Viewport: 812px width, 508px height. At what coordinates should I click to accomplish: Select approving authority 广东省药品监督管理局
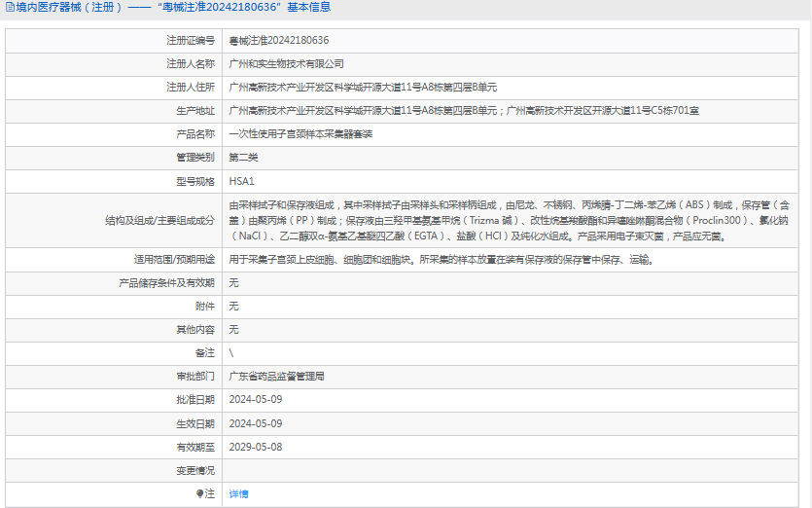(276, 376)
